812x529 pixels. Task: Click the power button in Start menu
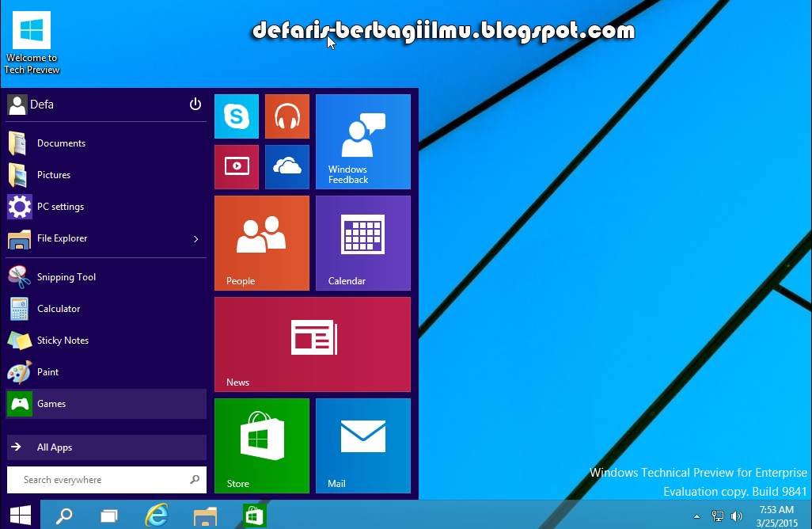coord(195,105)
